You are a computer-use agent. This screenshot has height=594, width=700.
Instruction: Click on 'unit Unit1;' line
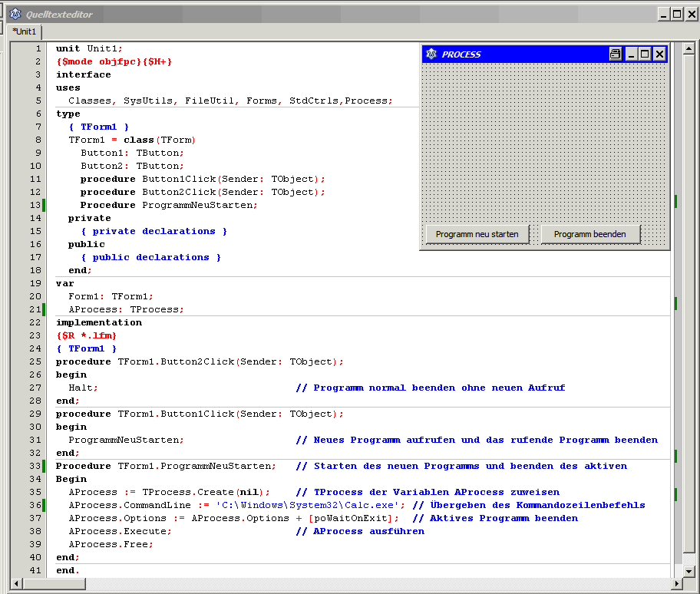(89, 48)
